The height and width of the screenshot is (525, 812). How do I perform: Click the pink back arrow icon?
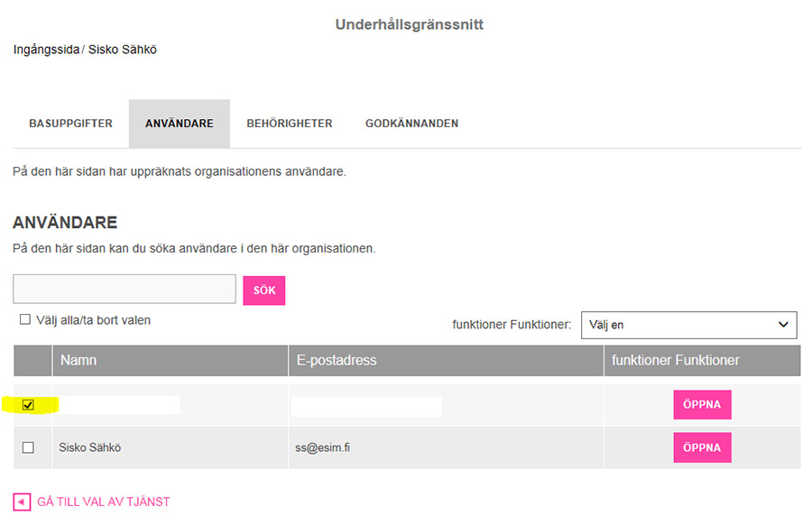[22, 502]
